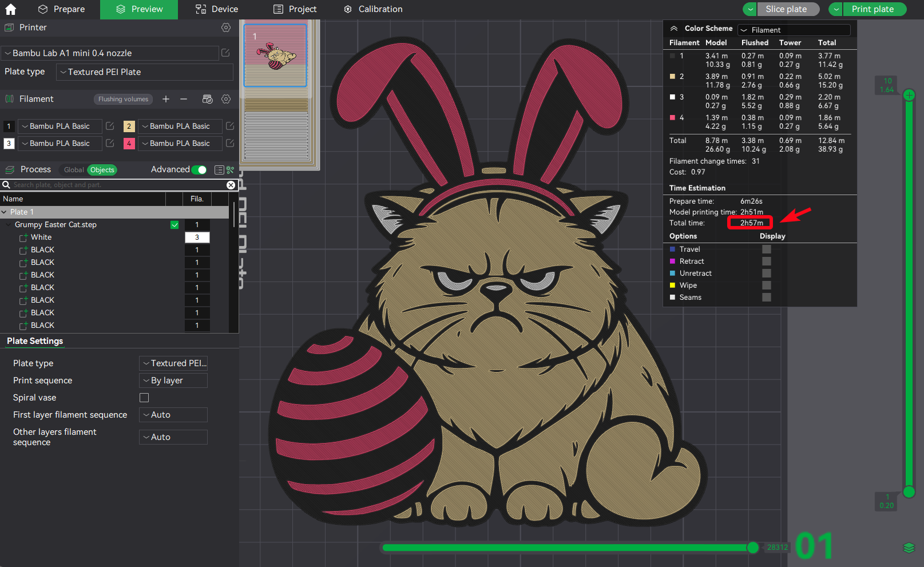Click the object search input field
Viewport: 924px width, 567px height.
[x=118, y=185]
